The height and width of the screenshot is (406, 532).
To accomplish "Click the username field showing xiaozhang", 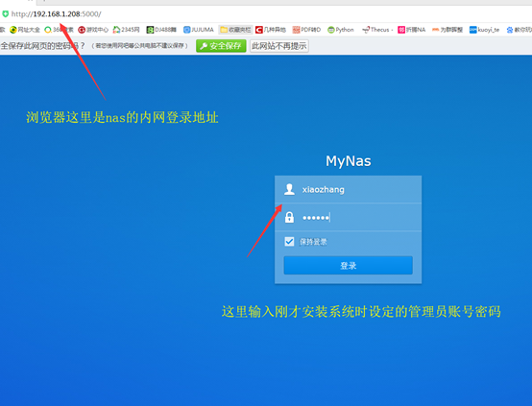I will 349,189.
